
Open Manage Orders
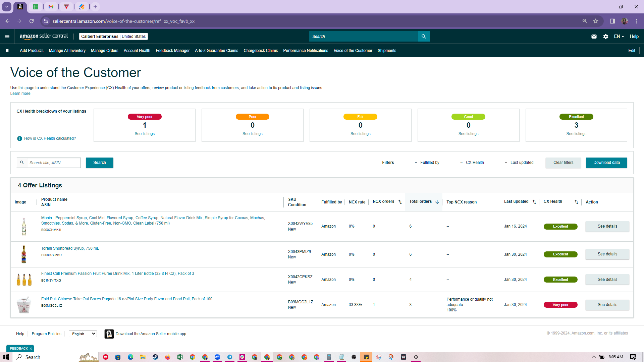(x=105, y=51)
